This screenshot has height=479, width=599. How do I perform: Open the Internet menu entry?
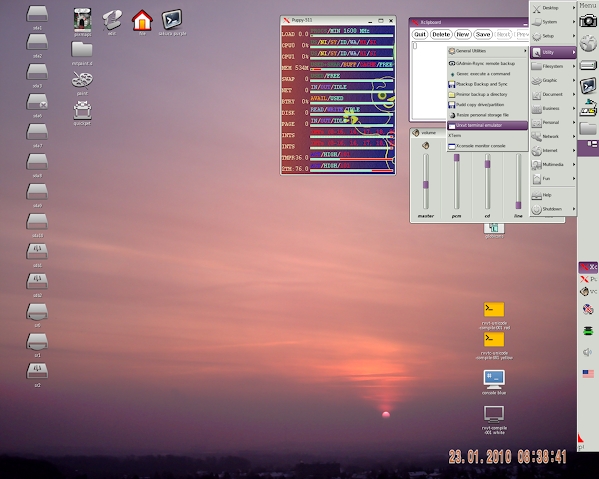click(x=553, y=150)
